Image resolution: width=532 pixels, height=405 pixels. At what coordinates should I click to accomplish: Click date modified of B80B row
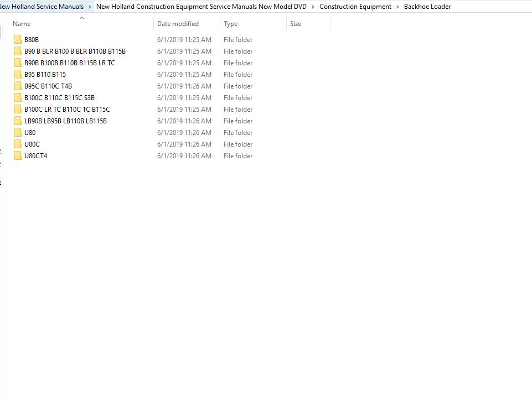pos(184,40)
